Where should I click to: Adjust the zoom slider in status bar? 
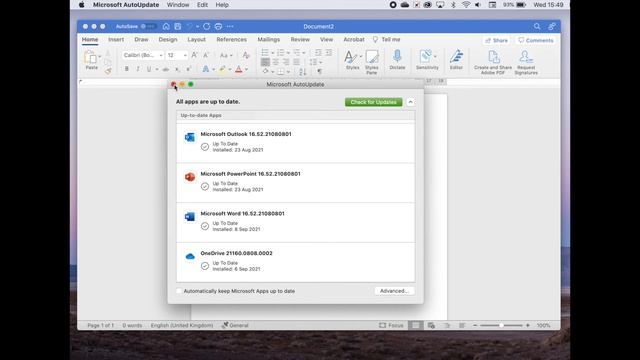[501, 325]
